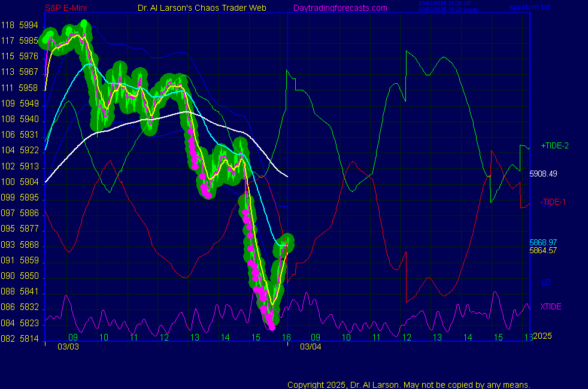This screenshot has width=588, height=389.
Task: Click the '097 5886' price axis label
Action: (20, 213)
